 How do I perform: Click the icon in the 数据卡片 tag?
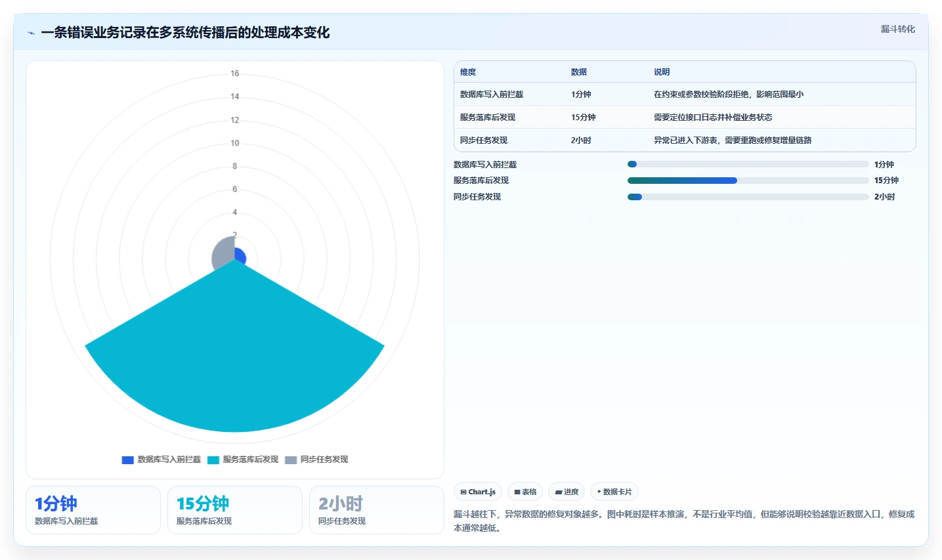pos(599,492)
